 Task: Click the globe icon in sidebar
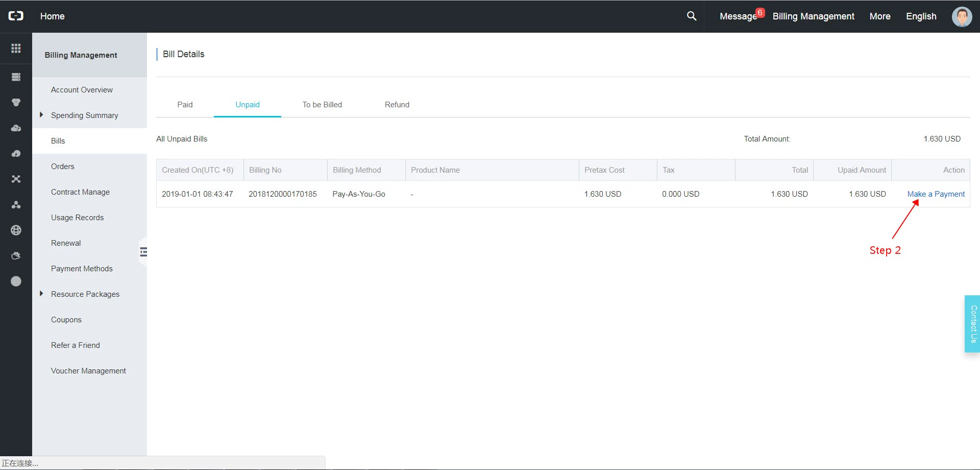pos(16,230)
